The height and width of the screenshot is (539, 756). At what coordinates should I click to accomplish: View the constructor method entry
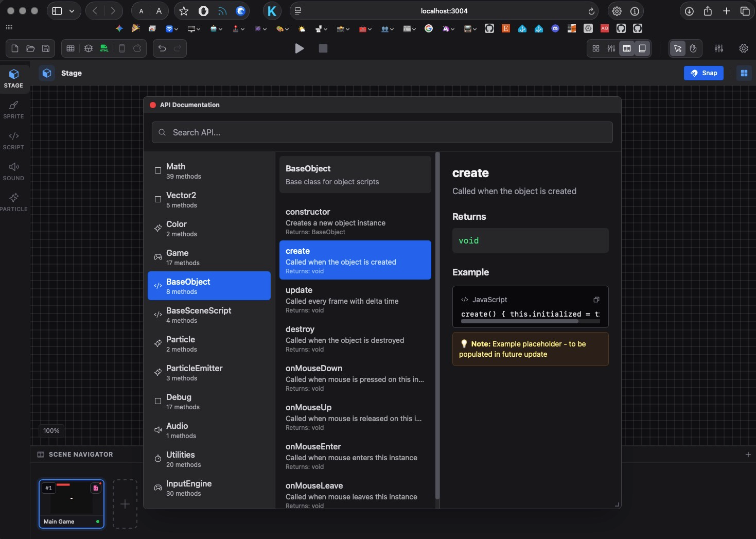coord(355,221)
